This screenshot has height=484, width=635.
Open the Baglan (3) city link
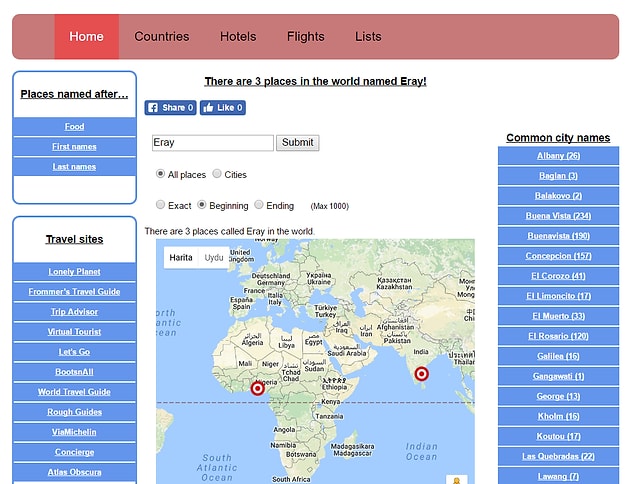click(x=558, y=176)
